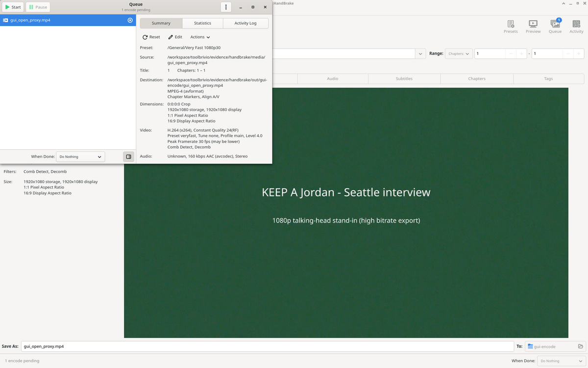Edit the selected queue job

tap(175, 37)
